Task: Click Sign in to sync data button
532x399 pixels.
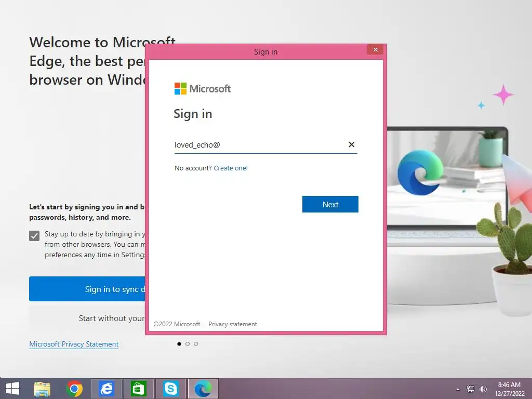Action: point(87,289)
